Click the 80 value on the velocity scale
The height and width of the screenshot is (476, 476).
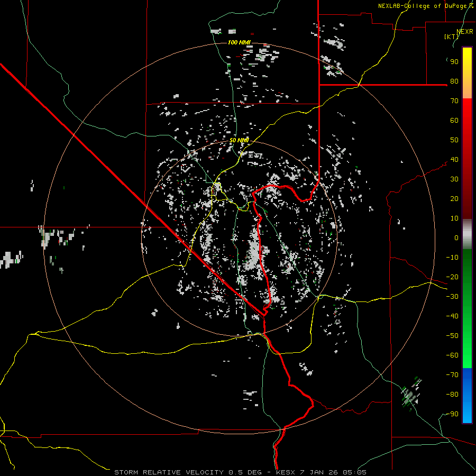click(454, 81)
